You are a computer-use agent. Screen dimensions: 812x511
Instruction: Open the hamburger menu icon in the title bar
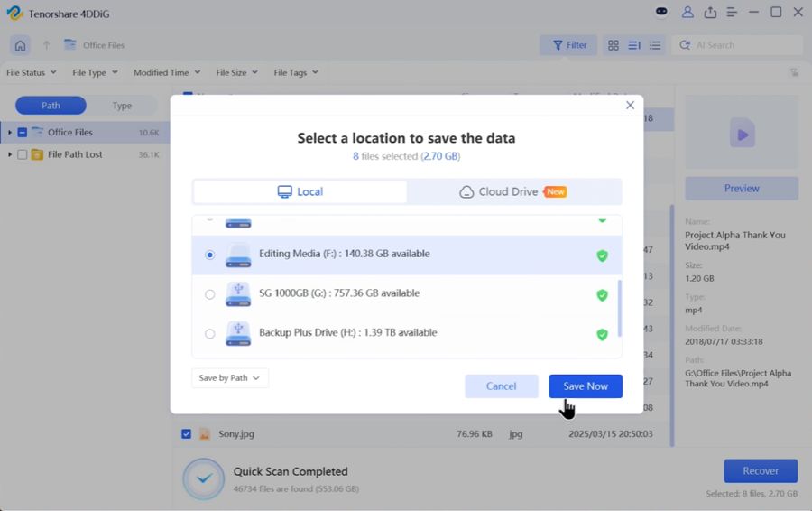point(732,12)
